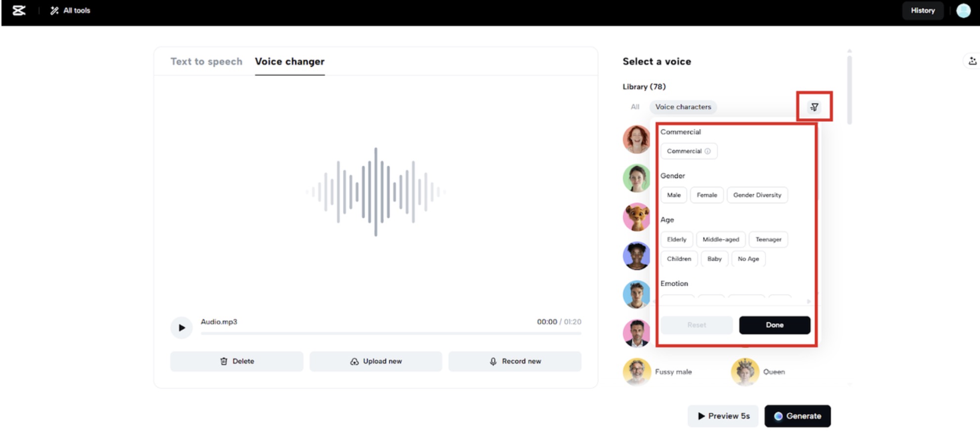Switch to Text to speech tab
Image resolution: width=980 pixels, height=445 pixels.
(x=206, y=62)
